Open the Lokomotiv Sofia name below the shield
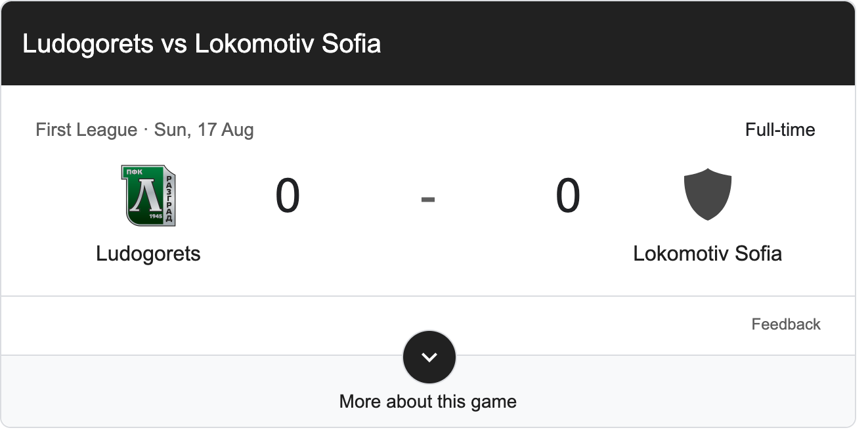This screenshot has width=868, height=432. (x=707, y=253)
